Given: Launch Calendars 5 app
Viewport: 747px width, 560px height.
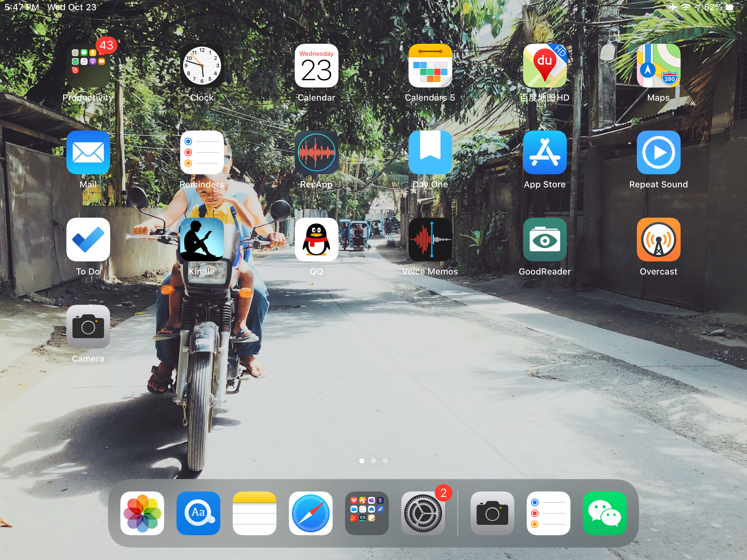Looking at the screenshot, I should 430,66.
